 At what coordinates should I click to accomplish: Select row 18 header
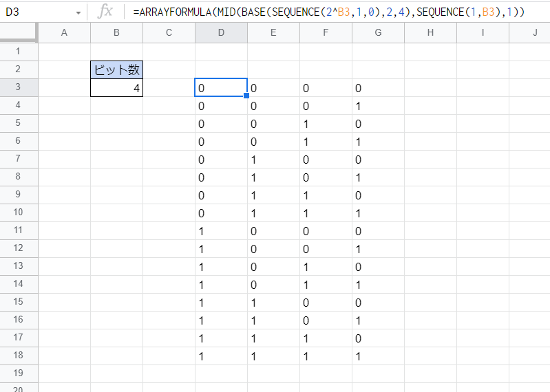[18, 356]
